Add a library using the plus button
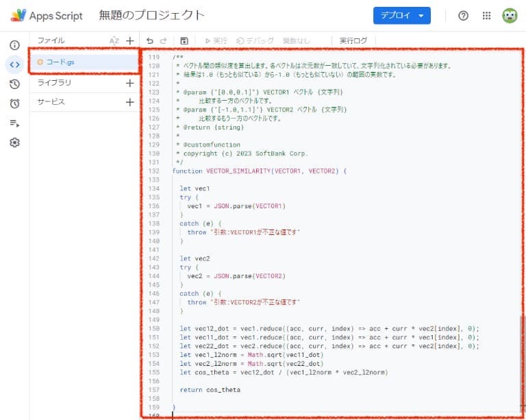526x420 pixels. pyautogui.click(x=129, y=83)
